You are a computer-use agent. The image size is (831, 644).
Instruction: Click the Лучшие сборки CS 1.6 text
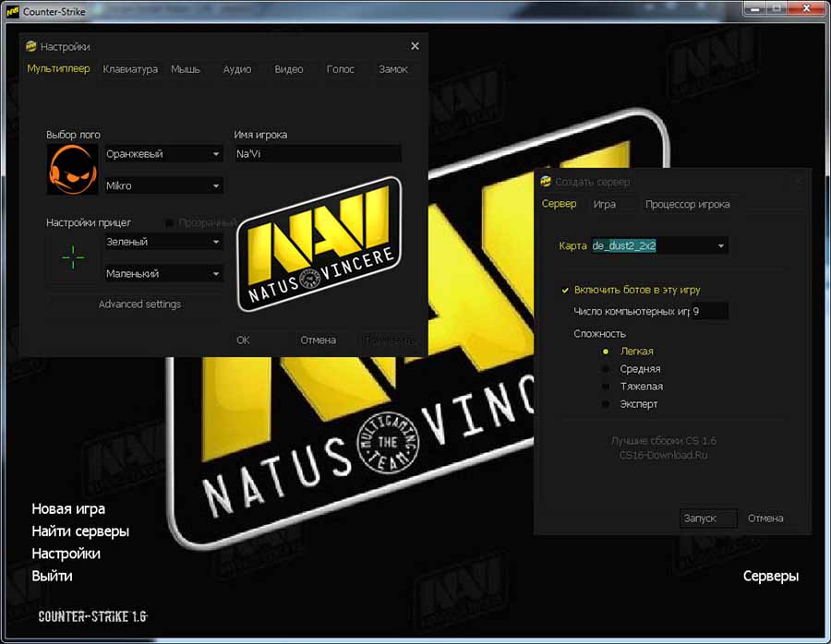663,441
